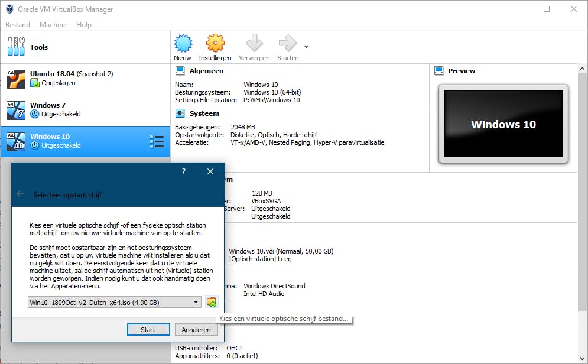
Task: Click the Intel HD Audio value
Action: pos(264,294)
